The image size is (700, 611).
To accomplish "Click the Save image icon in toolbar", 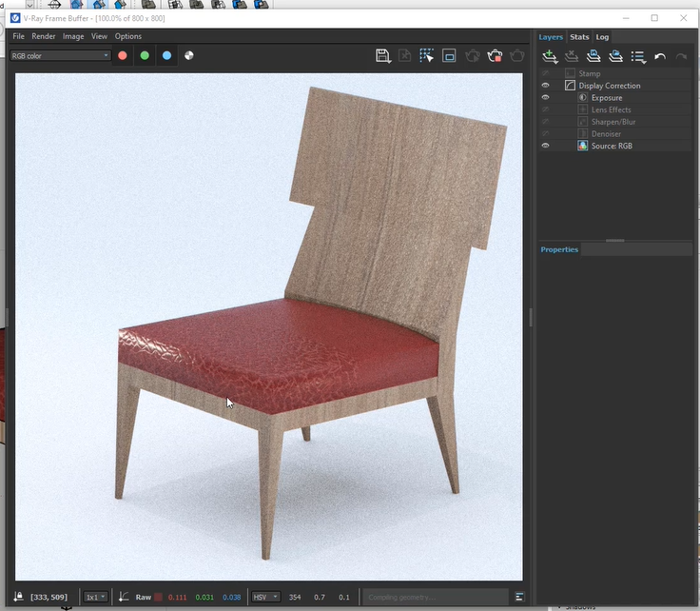I will [x=382, y=56].
